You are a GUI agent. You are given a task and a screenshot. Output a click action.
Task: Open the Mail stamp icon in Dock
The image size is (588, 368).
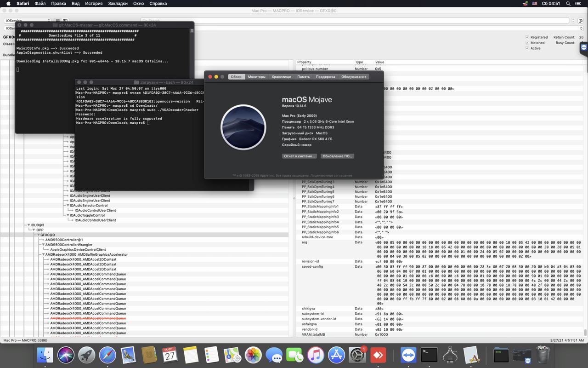pyautogui.click(x=128, y=355)
